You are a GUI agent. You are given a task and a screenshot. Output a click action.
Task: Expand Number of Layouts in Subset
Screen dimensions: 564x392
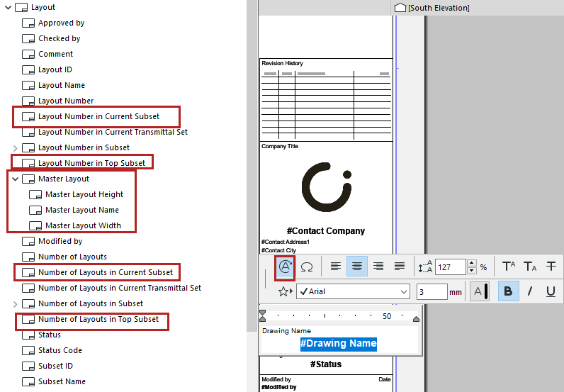point(15,304)
